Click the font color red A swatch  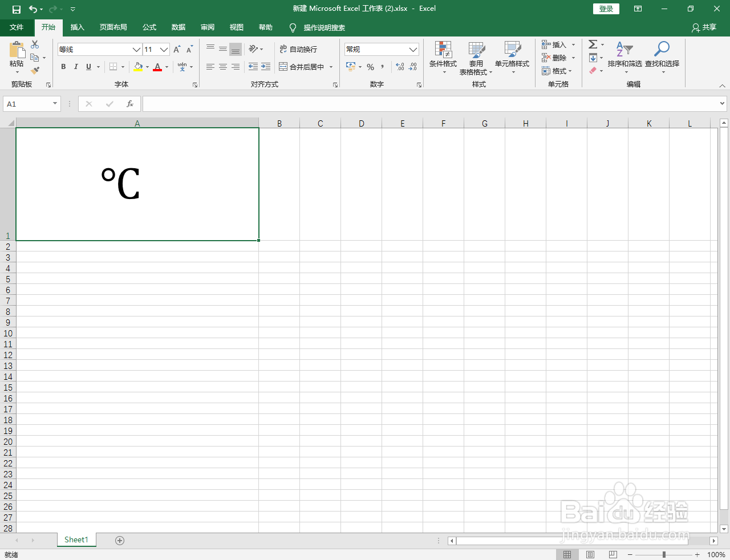(x=158, y=67)
